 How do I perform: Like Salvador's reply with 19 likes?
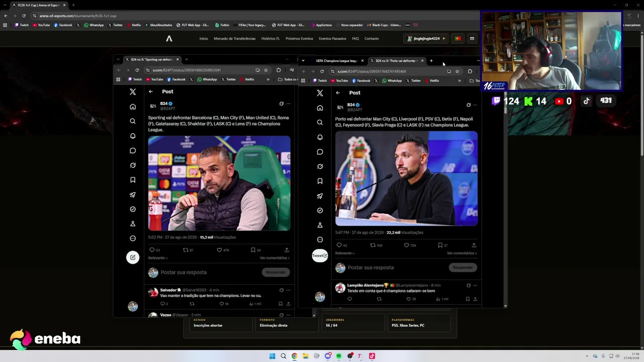tap(223, 304)
